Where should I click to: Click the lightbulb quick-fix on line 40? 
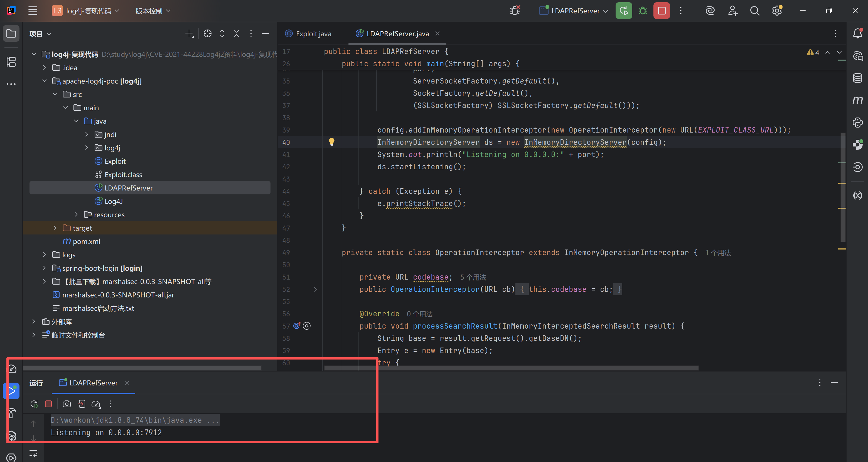click(331, 142)
